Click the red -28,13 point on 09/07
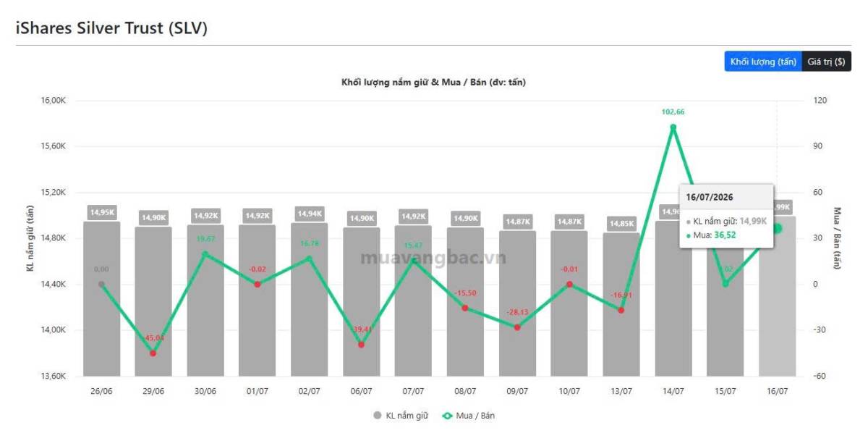The height and width of the screenshot is (441, 868). tap(517, 327)
